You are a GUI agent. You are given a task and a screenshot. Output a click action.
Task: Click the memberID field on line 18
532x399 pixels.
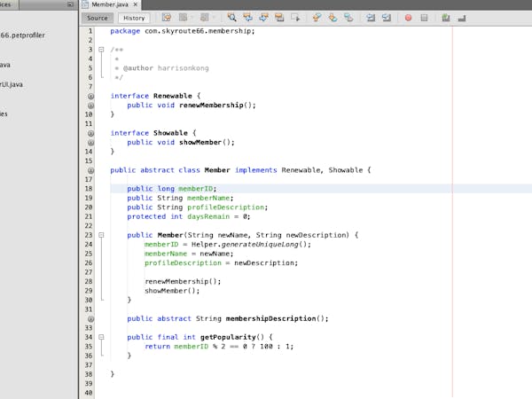(195, 189)
